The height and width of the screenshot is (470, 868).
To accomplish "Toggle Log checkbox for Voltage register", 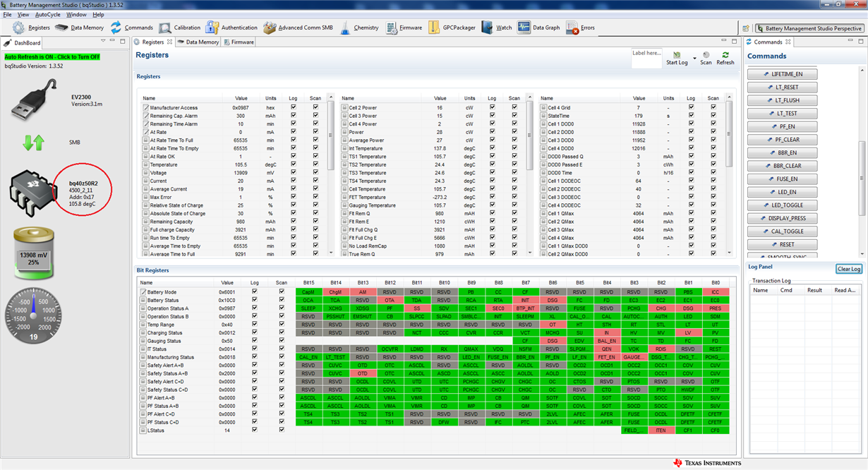I will pos(293,172).
